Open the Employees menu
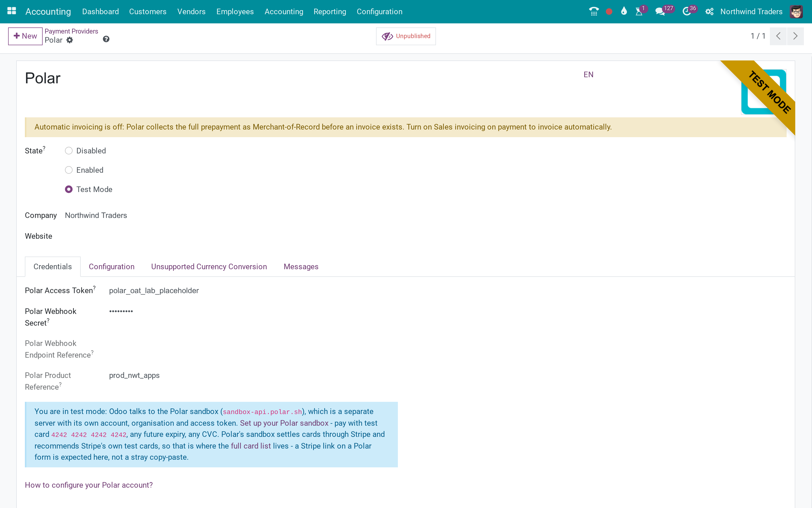The image size is (812, 508). pyautogui.click(x=235, y=11)
